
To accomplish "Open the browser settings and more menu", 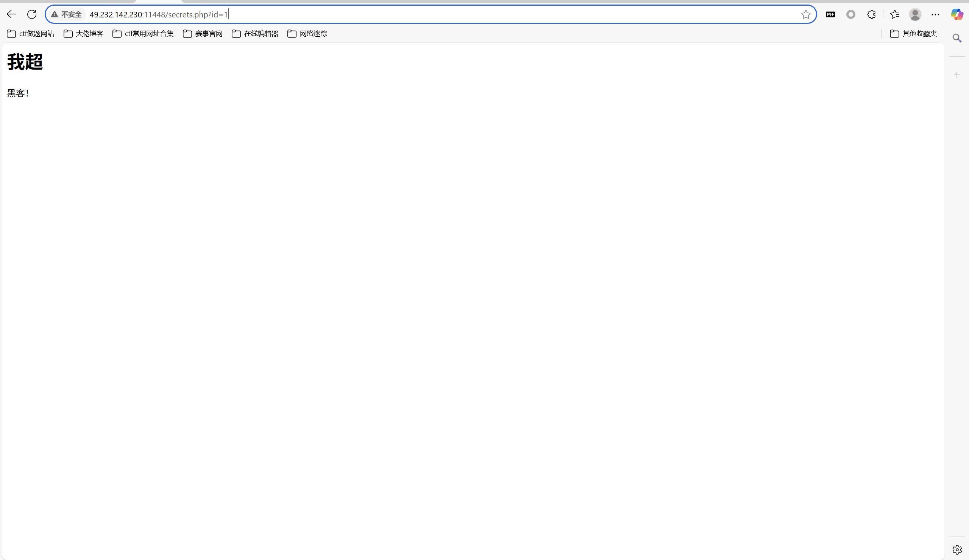I will [x=936, y=15].
